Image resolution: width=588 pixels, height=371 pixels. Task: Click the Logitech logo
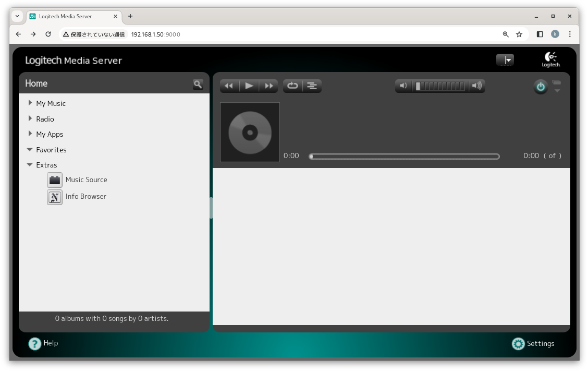pos(551,59)
